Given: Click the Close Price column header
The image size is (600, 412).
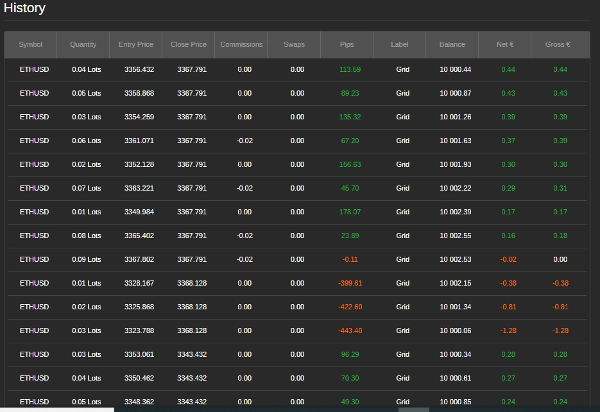Looking at the screenshot, I should tap(189, 45).
